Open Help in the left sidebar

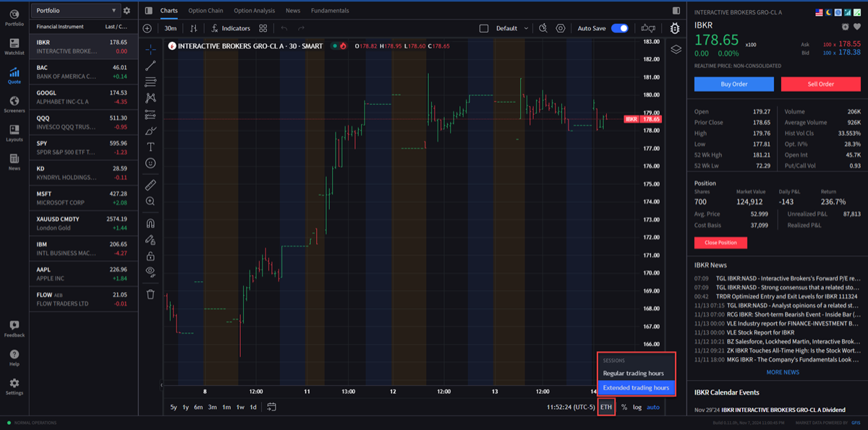pyautogui.click(x=14, y=358)
